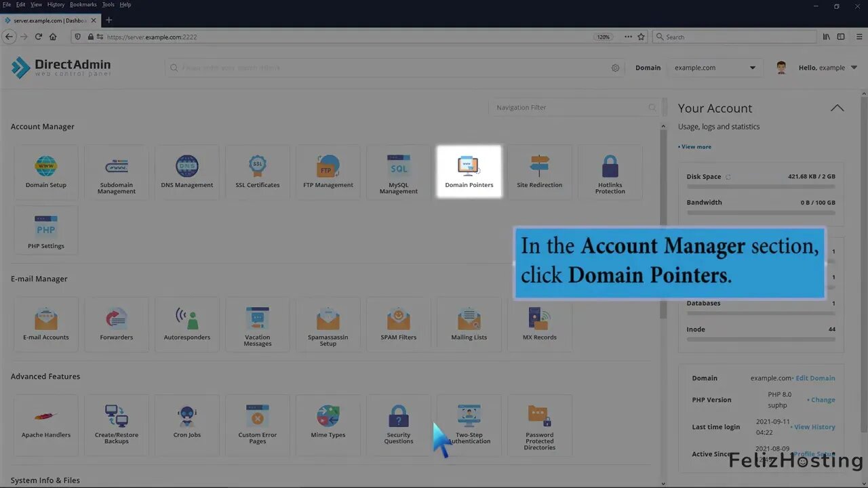Click the browser Search box

click(x=734, y=37)
